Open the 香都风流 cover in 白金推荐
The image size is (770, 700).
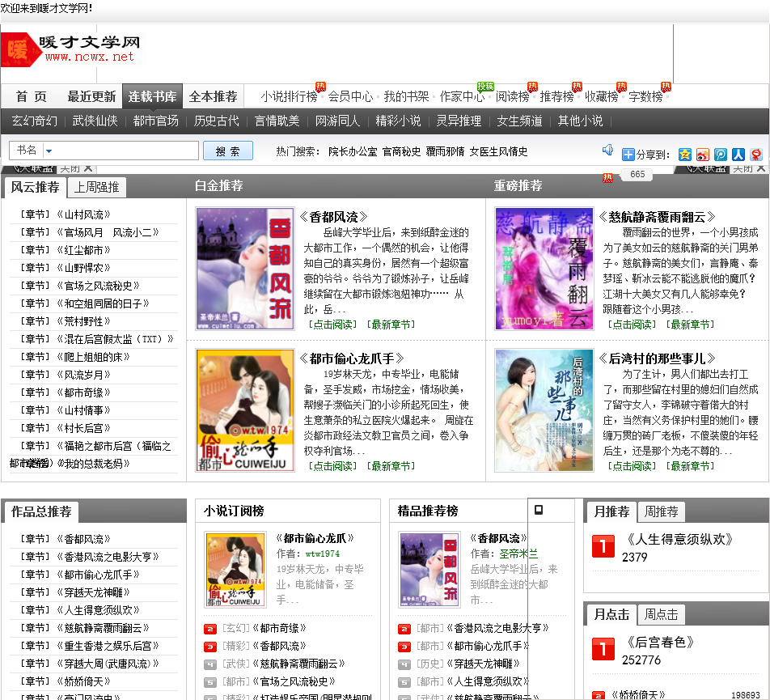pos(245,269)
